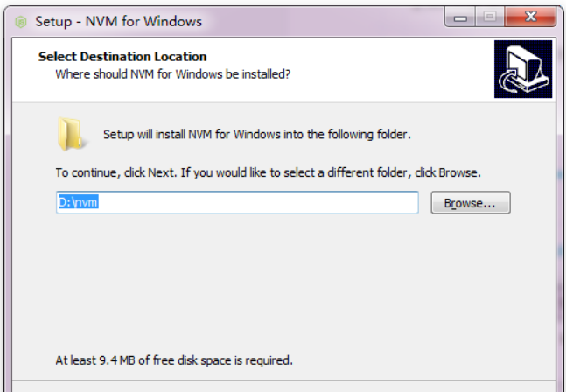Click the 'Select Destination Location' heading
566x392 pixels.
coord(122,57)
